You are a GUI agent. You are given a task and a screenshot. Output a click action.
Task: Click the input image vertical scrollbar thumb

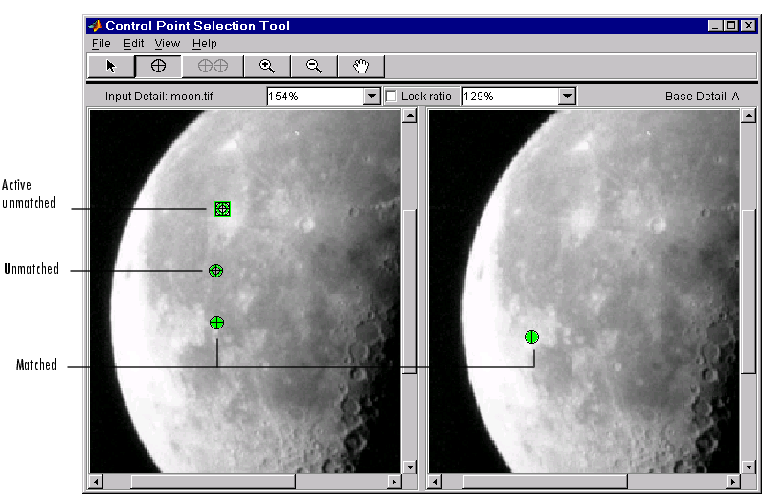pyautogui.click(x=410, y=291)
